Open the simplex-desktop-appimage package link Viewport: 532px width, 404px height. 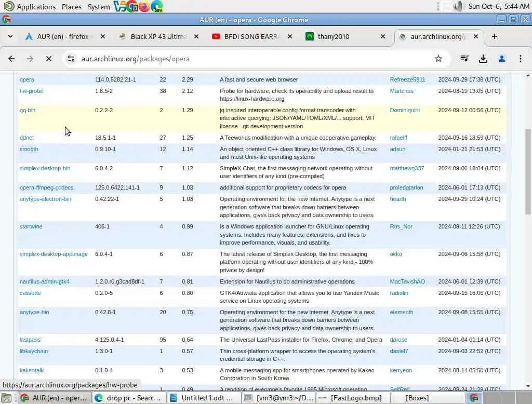pos(54,254)
